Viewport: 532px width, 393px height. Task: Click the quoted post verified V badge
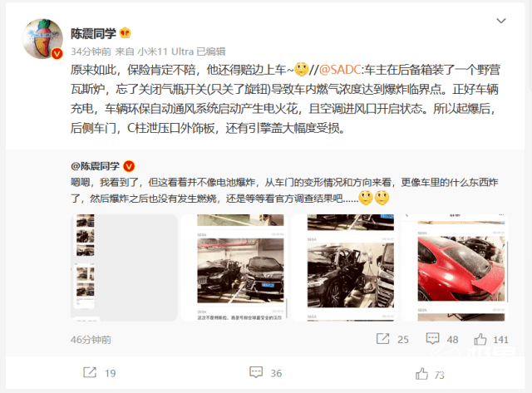pyautogui.click(x=129, y=166)
